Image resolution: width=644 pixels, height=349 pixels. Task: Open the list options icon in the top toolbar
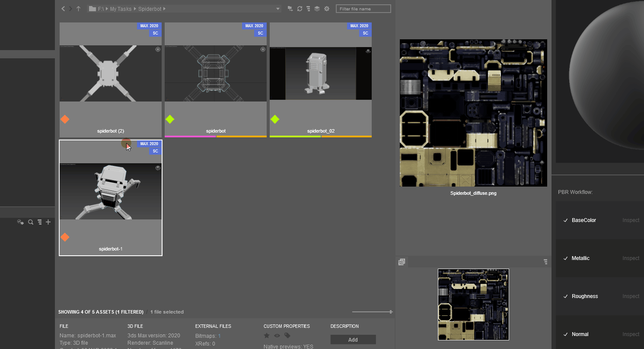308,9
